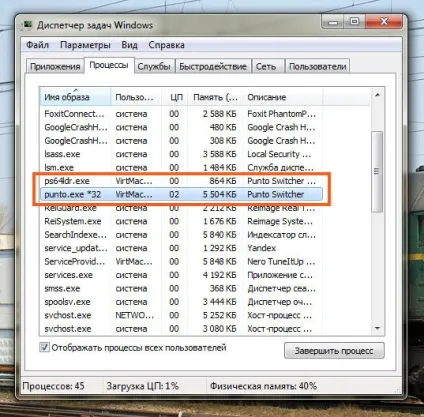Viewport: 424px width, 417px height.
Task: Sort by Имя образа column header
Action: [x=75, y=97]
